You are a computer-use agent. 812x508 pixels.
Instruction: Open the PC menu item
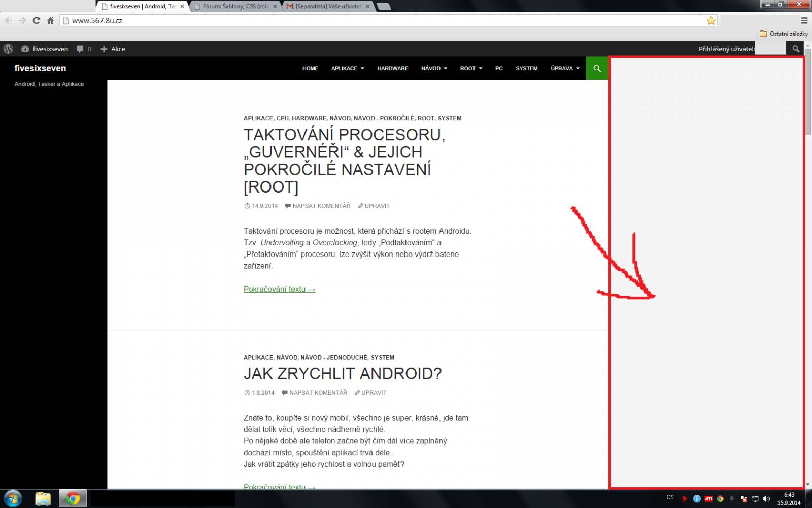499,68
